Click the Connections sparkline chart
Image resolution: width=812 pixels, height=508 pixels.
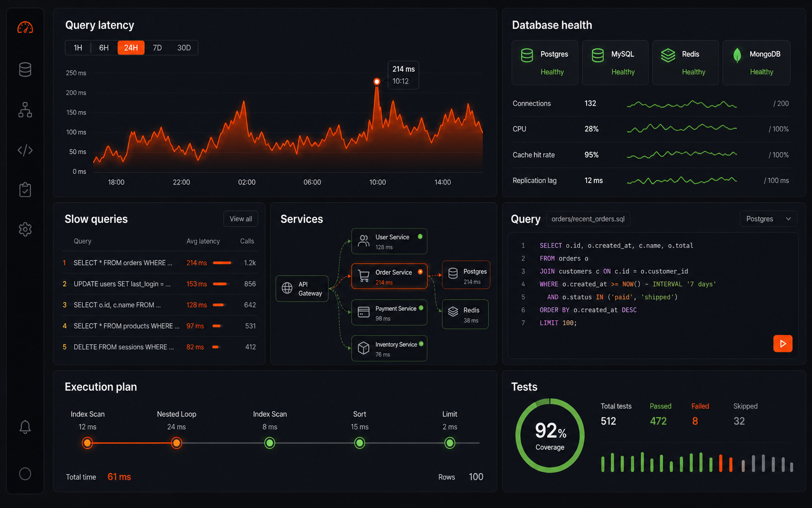(682, 104)
